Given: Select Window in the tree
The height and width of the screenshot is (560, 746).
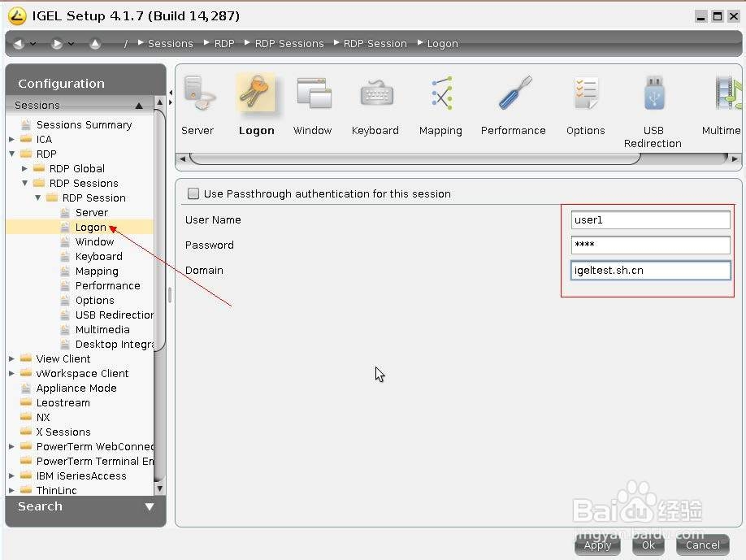Looking at the screenshot, I should [x=95, y=241].
